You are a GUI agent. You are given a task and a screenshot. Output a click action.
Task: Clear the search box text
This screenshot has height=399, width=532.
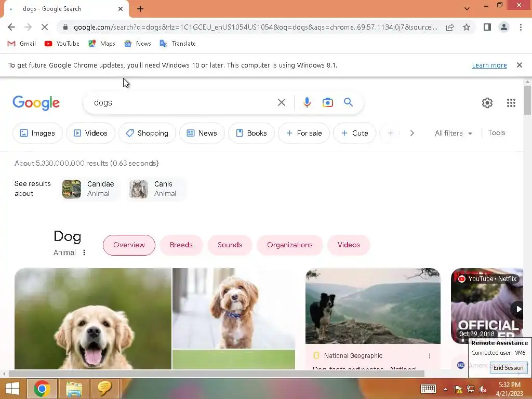[x=281, y=102]
